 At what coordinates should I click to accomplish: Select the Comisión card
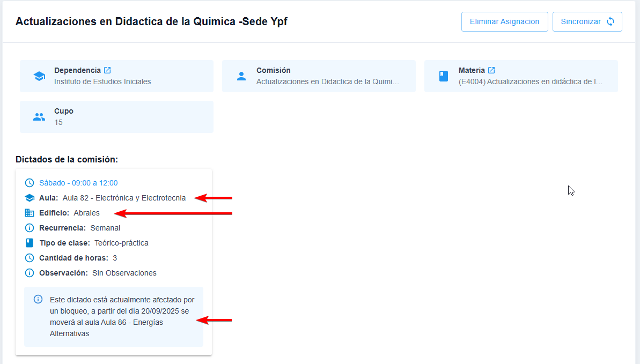[319, 76]
